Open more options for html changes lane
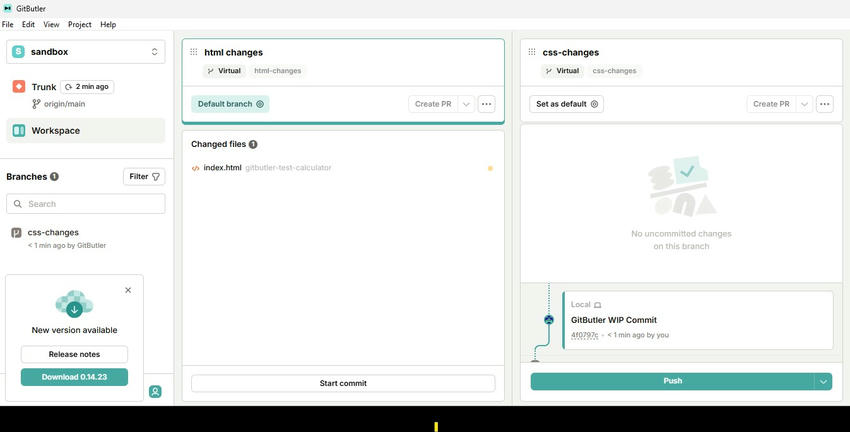 tap(486, 104)
